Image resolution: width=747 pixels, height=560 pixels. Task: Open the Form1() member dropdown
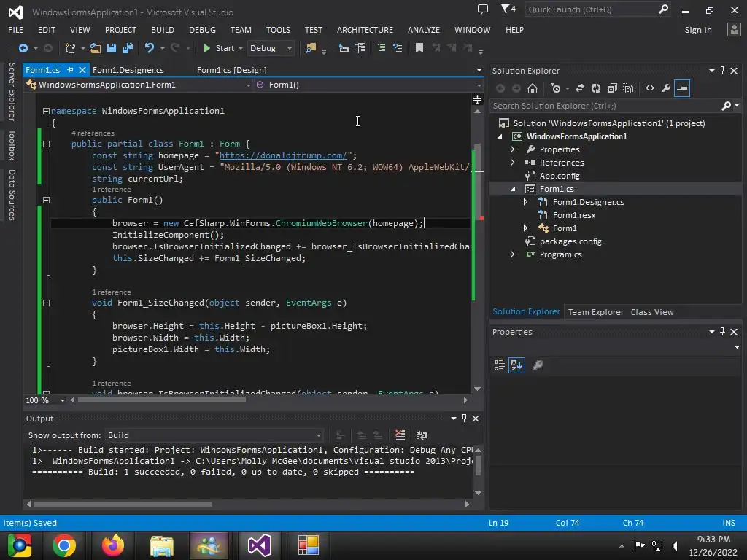pos(369,85)
